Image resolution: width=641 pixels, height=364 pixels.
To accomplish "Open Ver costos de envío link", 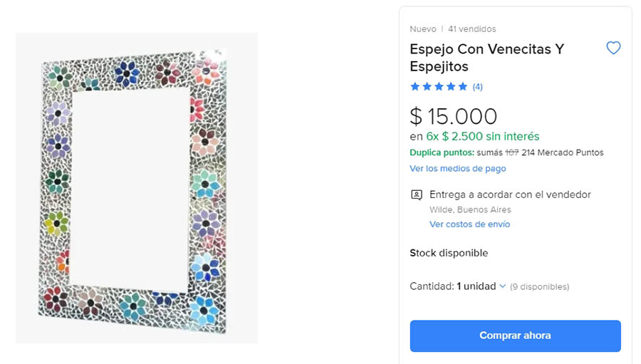I will [x=469, y=224].
